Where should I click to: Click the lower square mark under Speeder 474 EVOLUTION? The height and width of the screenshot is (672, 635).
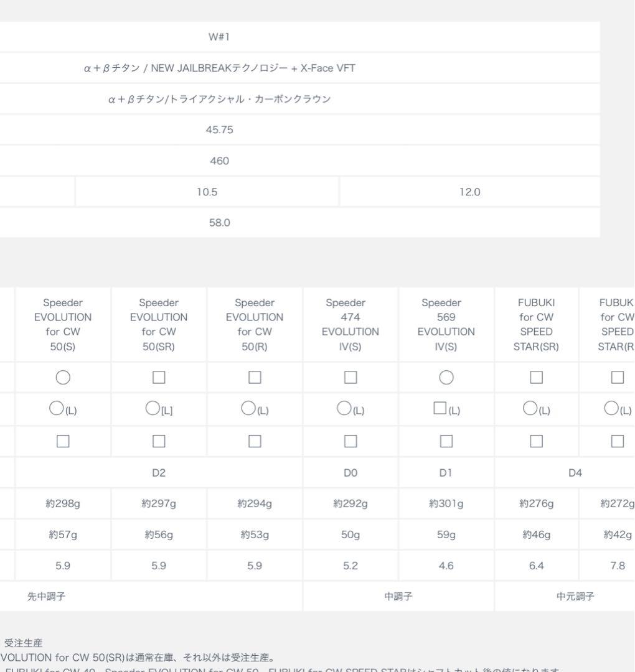tap(350, 441)
